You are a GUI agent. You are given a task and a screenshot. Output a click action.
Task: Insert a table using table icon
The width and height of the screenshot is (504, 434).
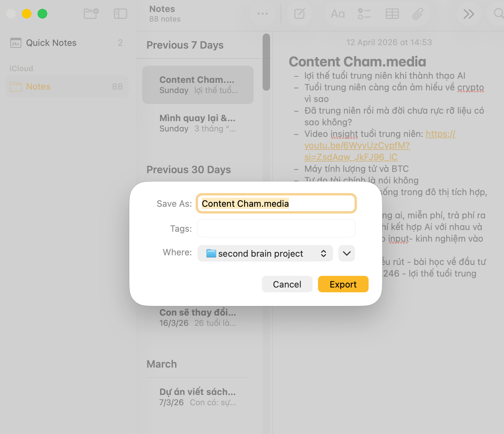(x=392, y=14)
